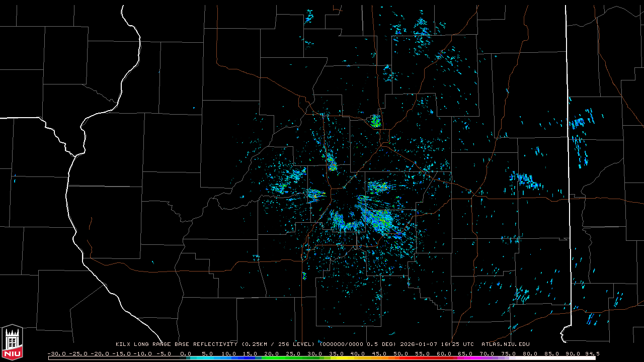Click the 5.0 dBZ cyan color on scale
The width and height of the screenshot is (644, 362).
click(207, 358)
